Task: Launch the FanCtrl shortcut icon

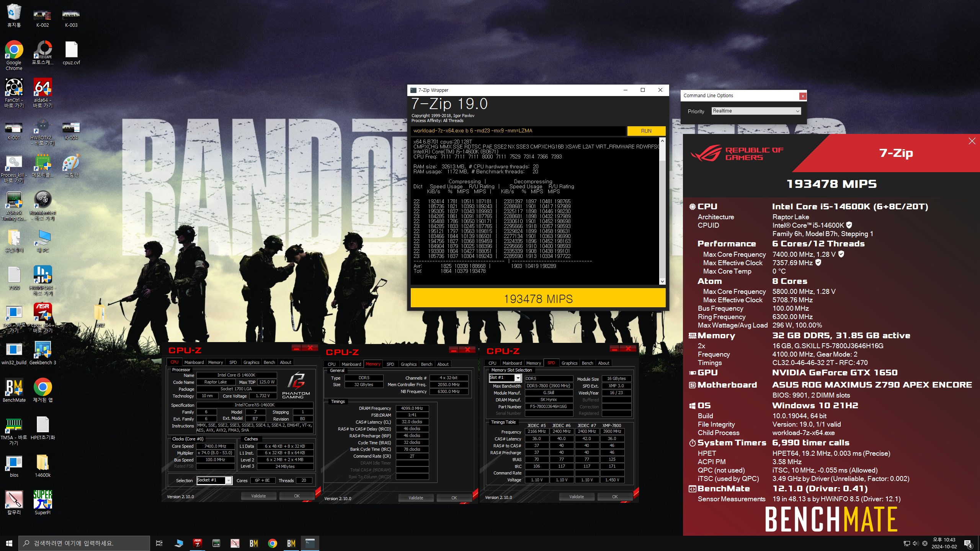Action: pyautogui.click(x=14, y=93)
